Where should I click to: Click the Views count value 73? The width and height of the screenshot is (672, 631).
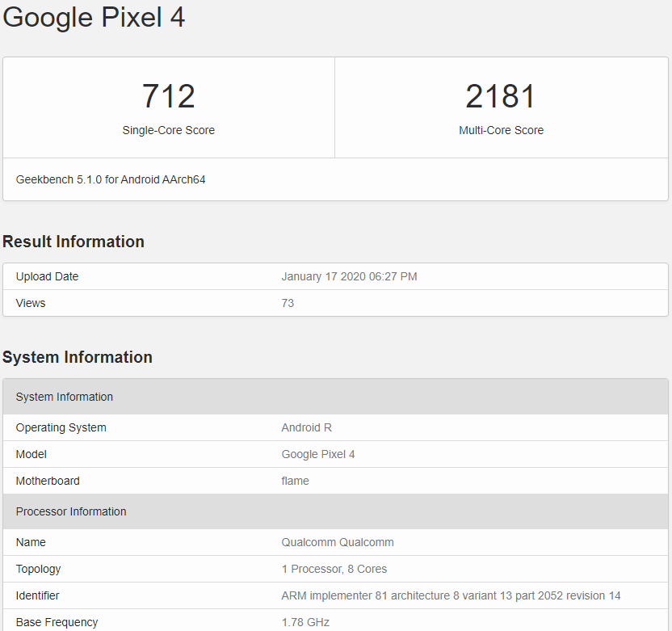click(288, 303)
